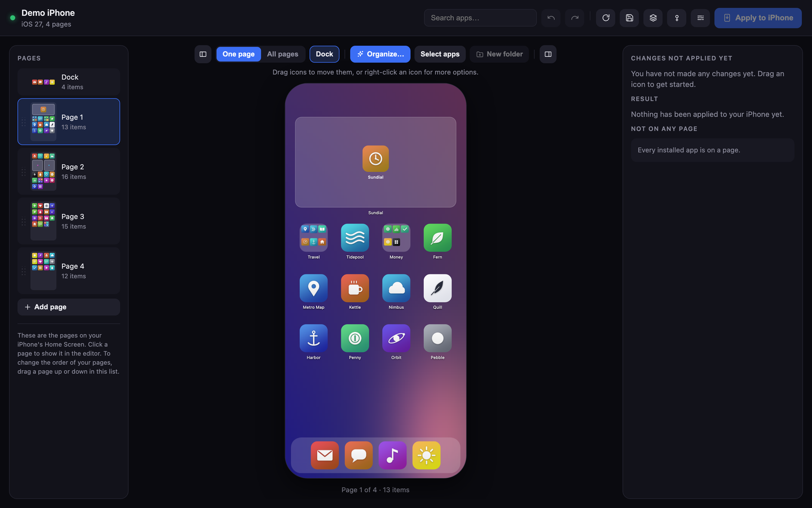Click the sun weather dock icon
The image size is (812, 508).
pos(426,455)
